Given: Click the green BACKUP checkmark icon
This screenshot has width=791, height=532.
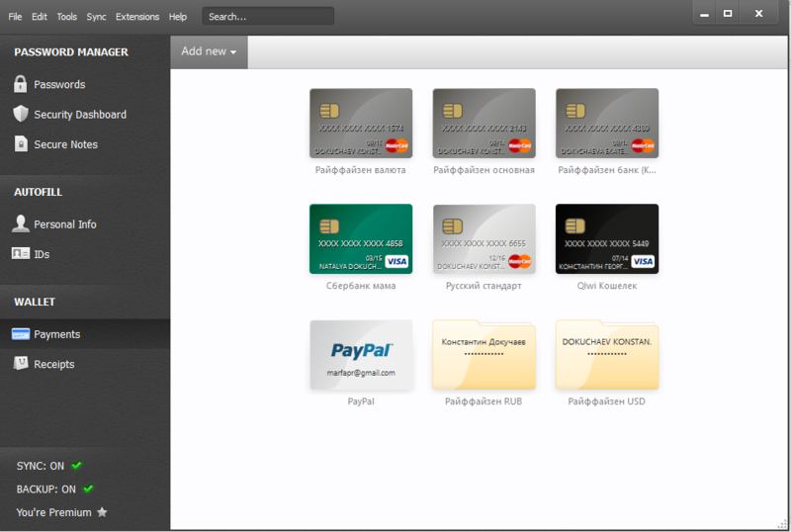Looking at the screenshot, I should pyautogui.click(x=88, y=488).
